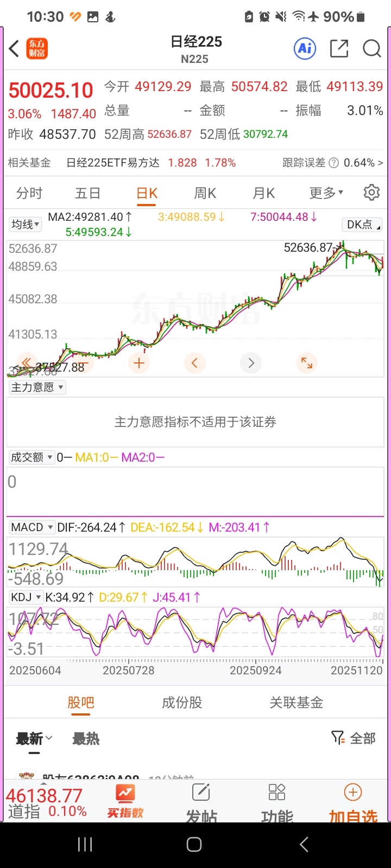391x868 pixels.
Task: Expand the 更多 period dropdown
Action: pos(326,193)
